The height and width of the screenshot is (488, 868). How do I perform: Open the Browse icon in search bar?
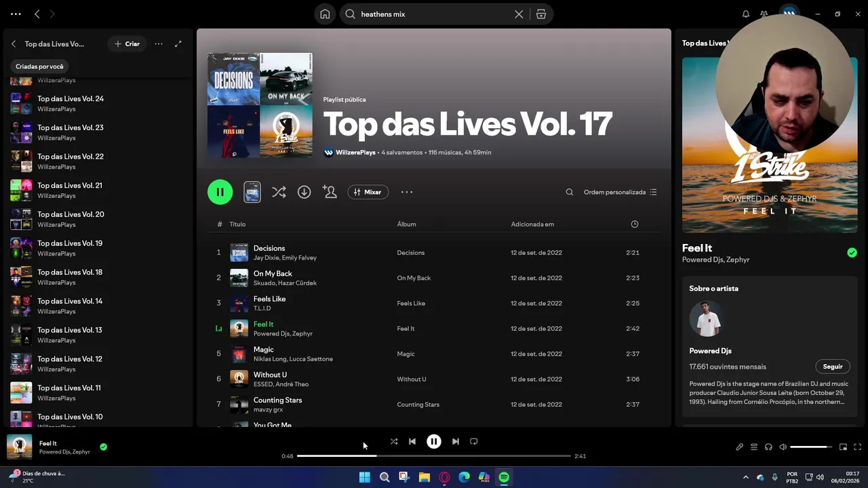tap(540, 14)
